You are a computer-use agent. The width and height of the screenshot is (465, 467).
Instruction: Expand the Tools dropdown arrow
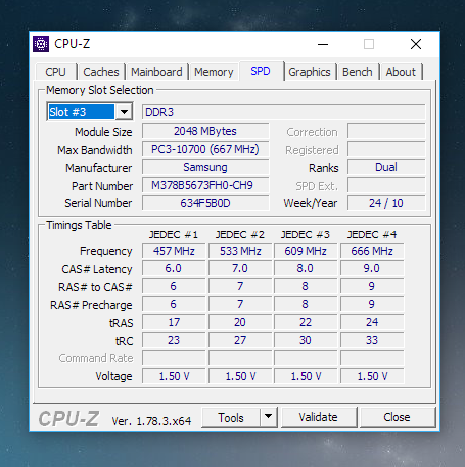point(269,417)
